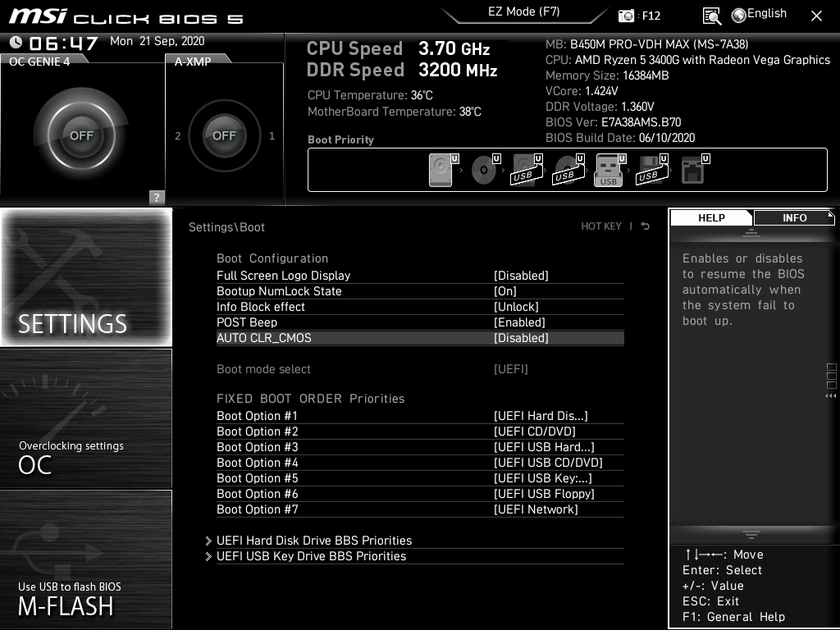Image resolution: width=840 pixels, height=630 pixels.
Task: Select network boot priority icon
Action: 695,170
